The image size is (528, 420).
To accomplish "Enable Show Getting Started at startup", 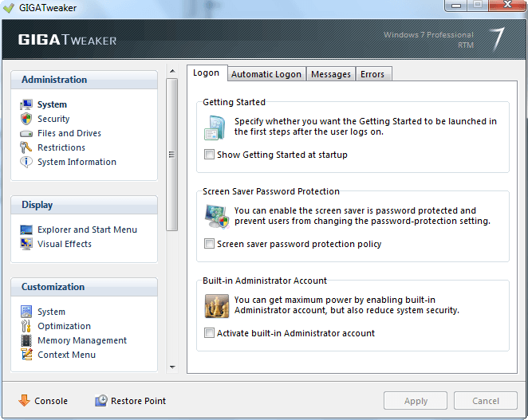I will pos(209,155).
